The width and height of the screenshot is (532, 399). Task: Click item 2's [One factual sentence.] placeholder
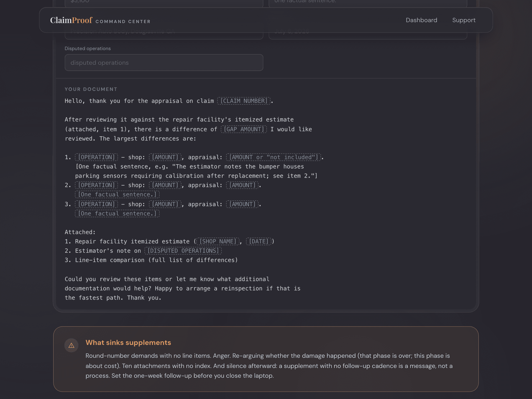point(117,195)
